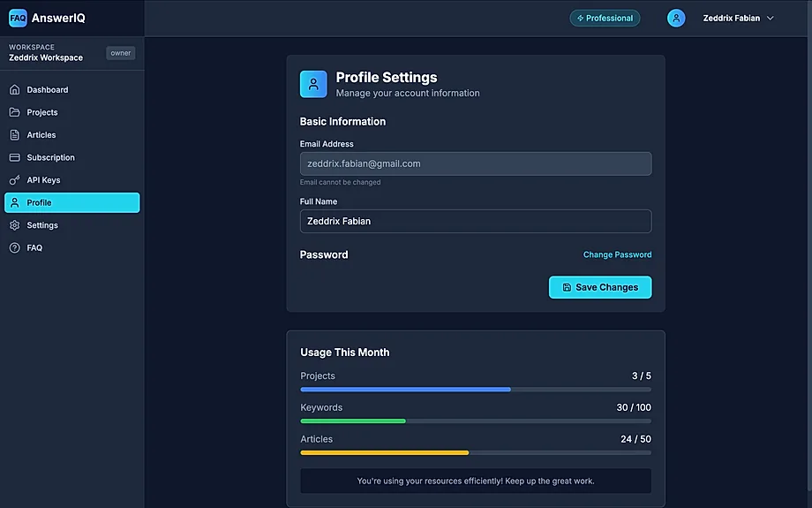The width and height of the screenshot is (812, 508).
Task: Click the 'WORKSPACE' sidebar label
Action: 32,47
